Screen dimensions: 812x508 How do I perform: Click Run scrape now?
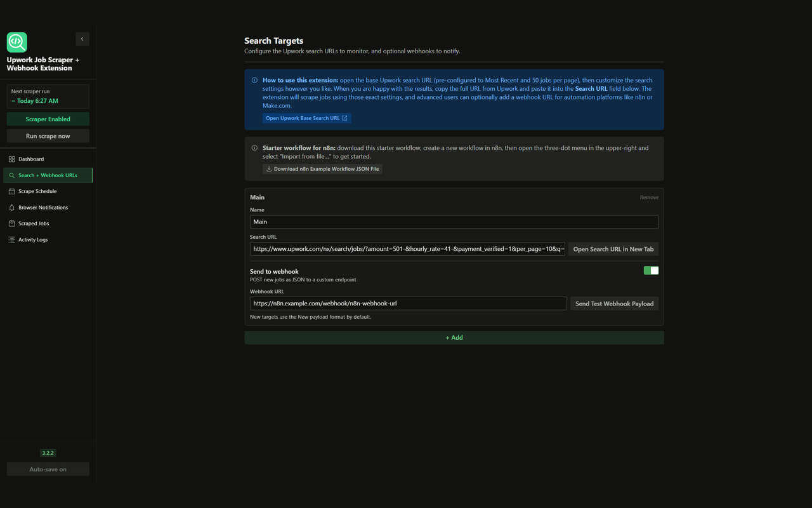click(x=48, y=136)
